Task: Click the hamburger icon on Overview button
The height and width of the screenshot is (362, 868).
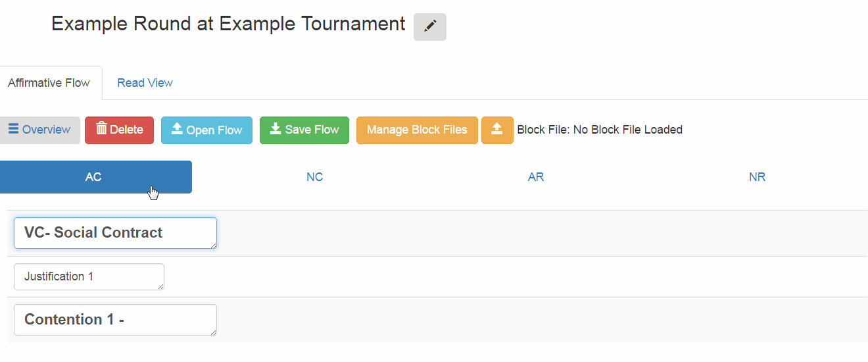Action: (x=13, y=129)
